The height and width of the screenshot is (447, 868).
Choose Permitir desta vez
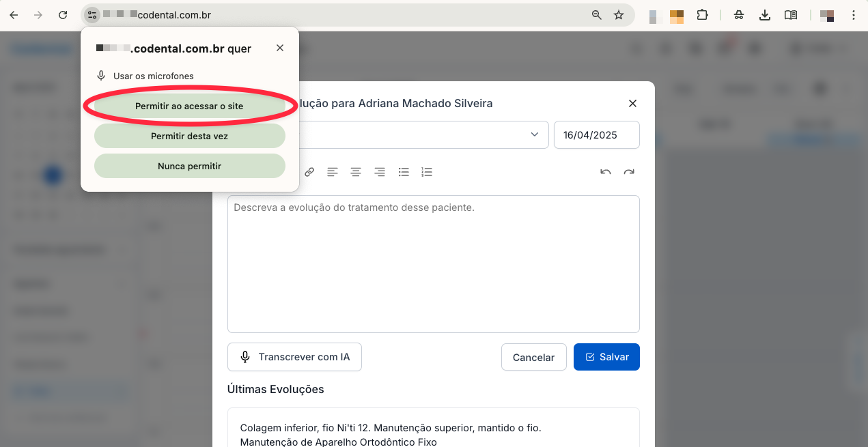click(x=189, y=136)
